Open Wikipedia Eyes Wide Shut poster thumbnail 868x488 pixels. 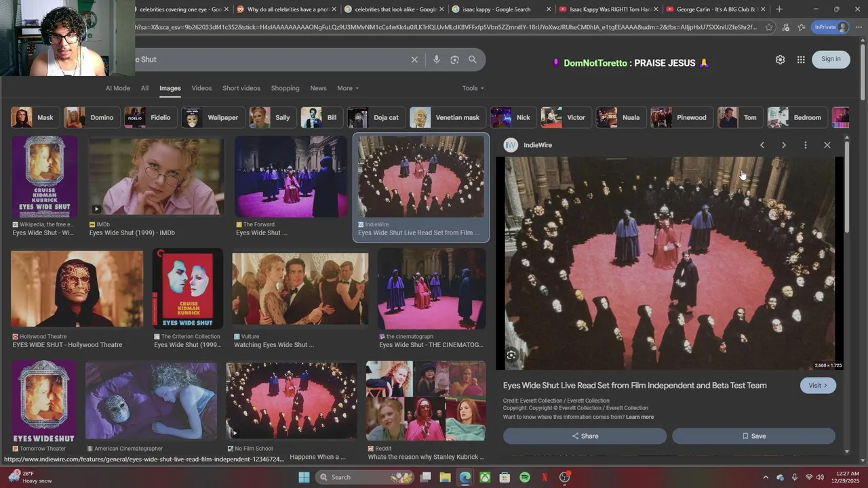pyautogui.click(x=44, y=177)
